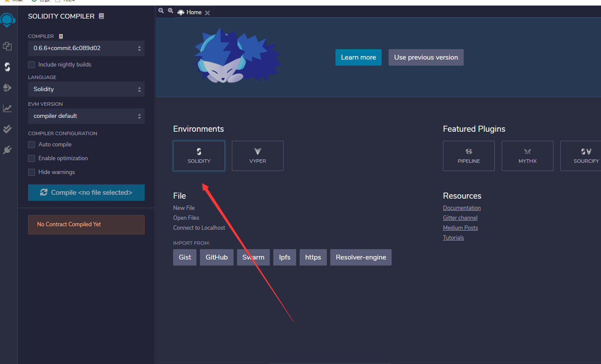Click the New File link

(184, 208)
